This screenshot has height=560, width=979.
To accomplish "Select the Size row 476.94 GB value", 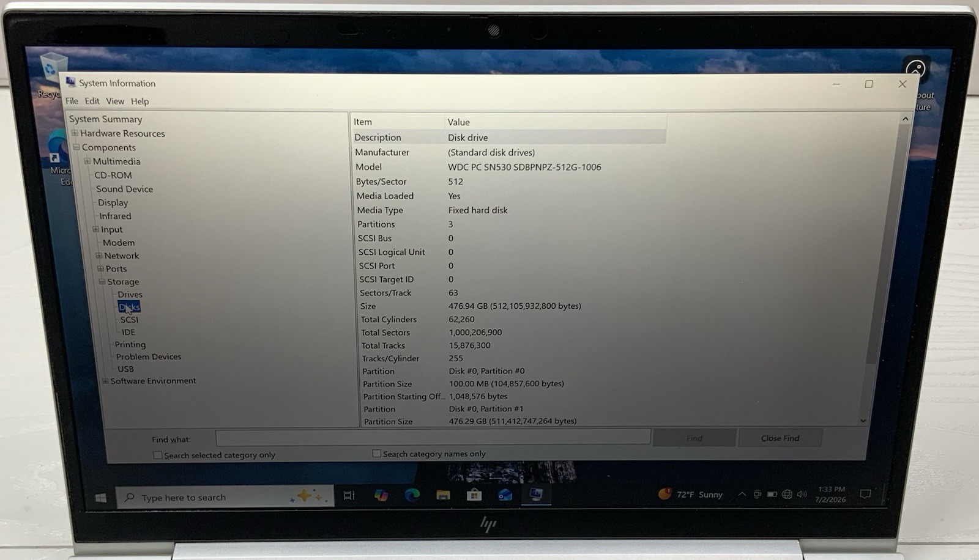I will 515,306.
